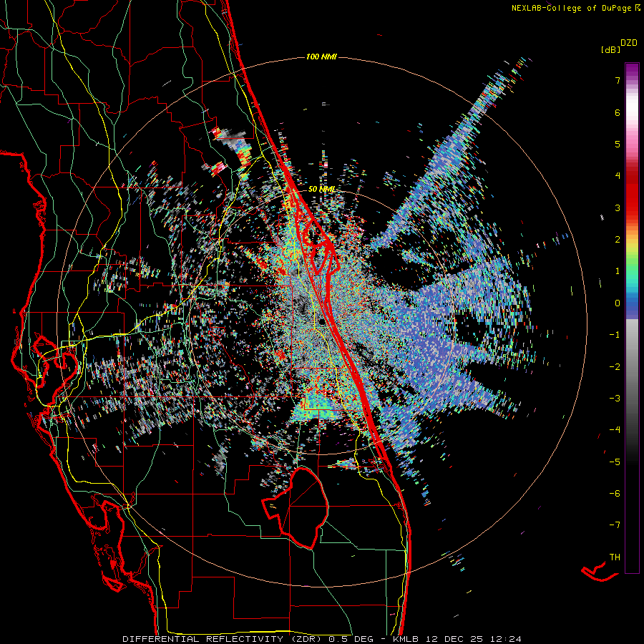Click the scale value -7

click(615, 525)
